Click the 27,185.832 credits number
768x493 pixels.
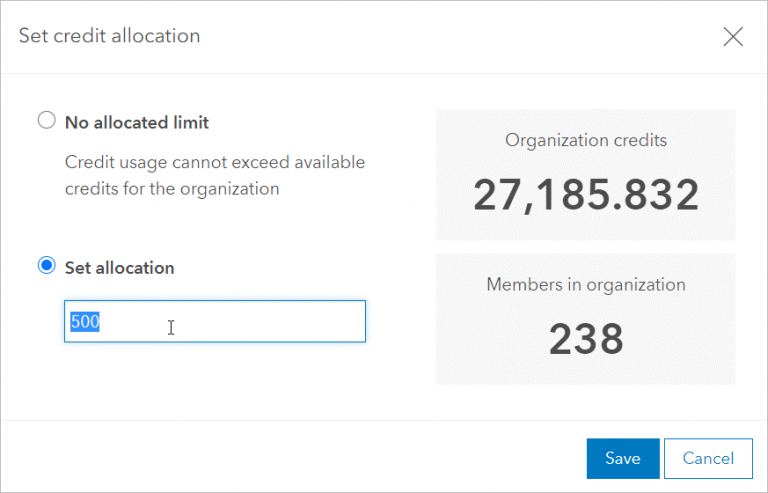tap(586, 195)
